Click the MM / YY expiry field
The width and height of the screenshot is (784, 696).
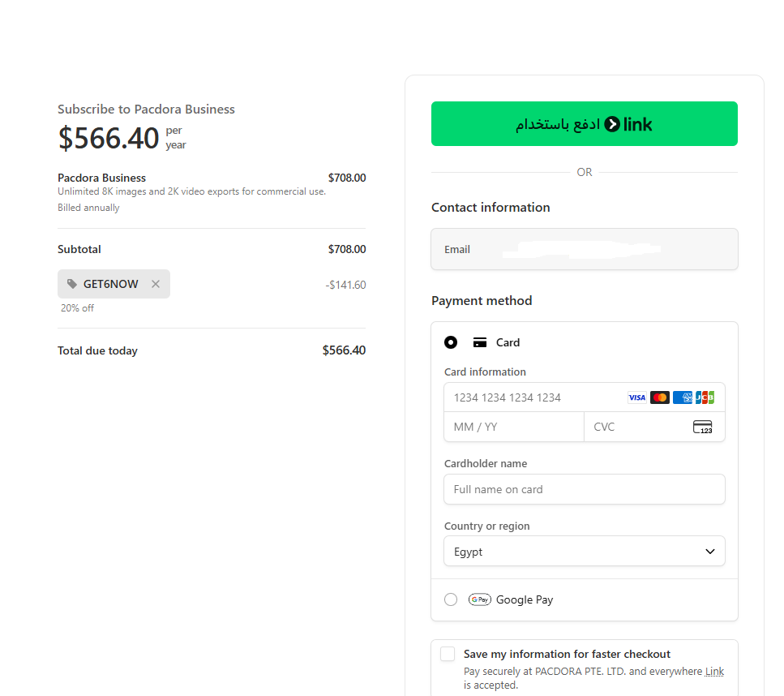pos(514,427)
